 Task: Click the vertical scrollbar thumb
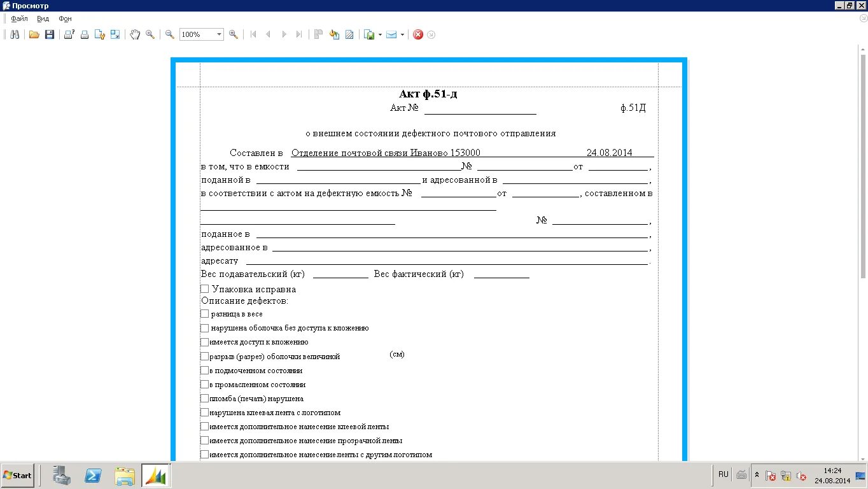coord(863,166)
